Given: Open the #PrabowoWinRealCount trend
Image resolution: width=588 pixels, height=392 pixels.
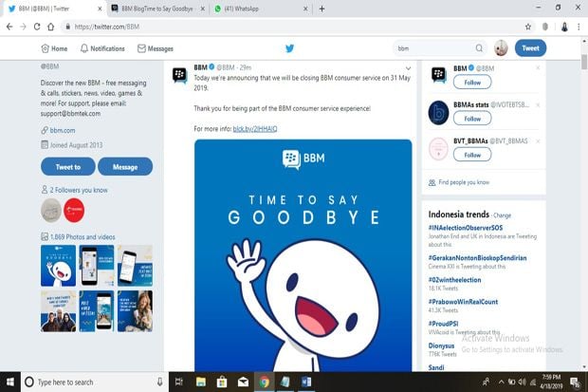Looking at the screenshot, I should point(463,302).
